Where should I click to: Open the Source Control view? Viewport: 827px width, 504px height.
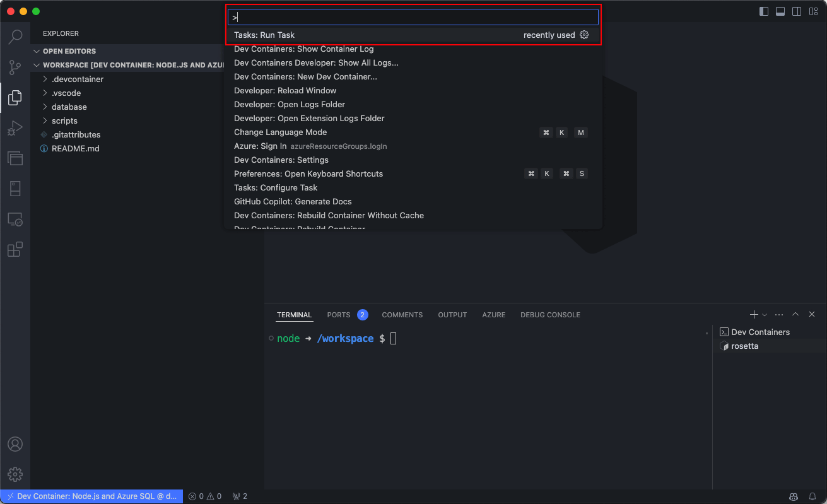pos(15,67)
